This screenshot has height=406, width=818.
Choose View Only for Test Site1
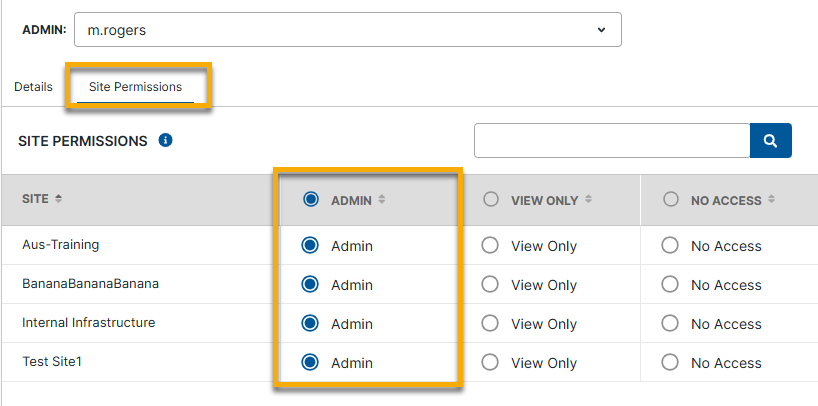click(491, 363)
